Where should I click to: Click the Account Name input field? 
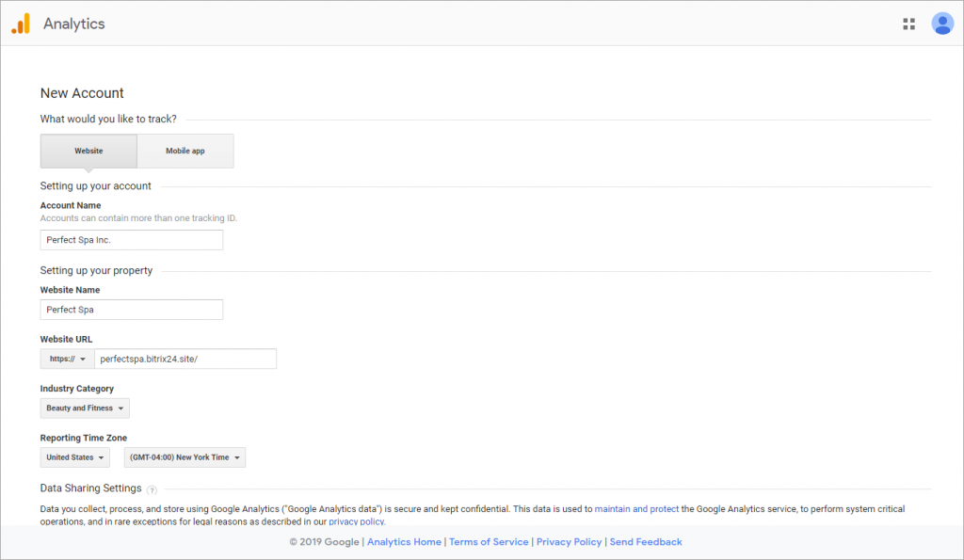click(x=132, y=240)
